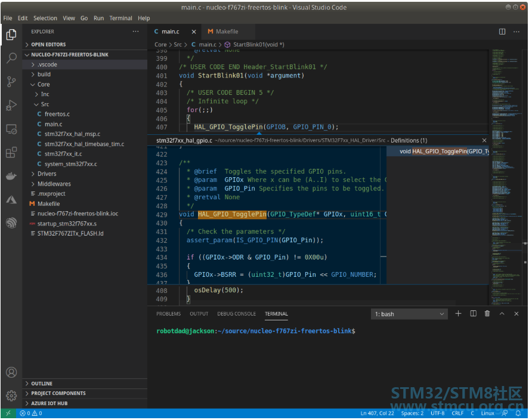Split the editor to the right
This screenshot has width=529, height=420.
click(502, 32)
